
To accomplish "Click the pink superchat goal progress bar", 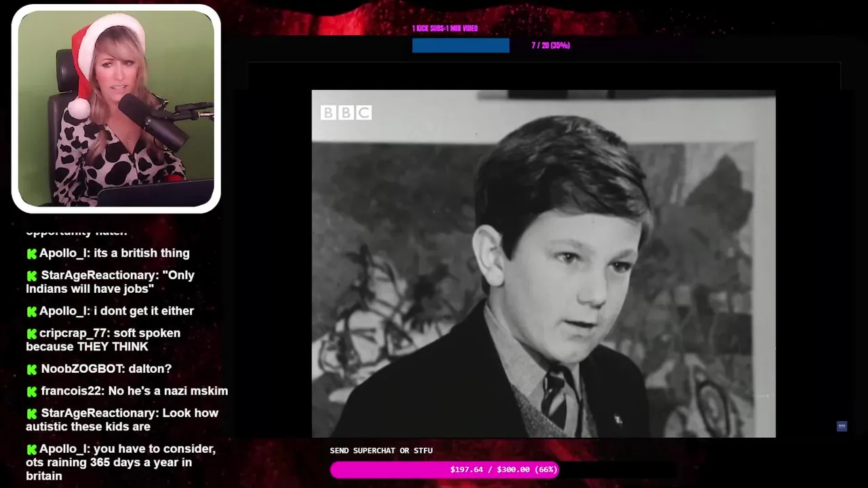I will (444, 470).
